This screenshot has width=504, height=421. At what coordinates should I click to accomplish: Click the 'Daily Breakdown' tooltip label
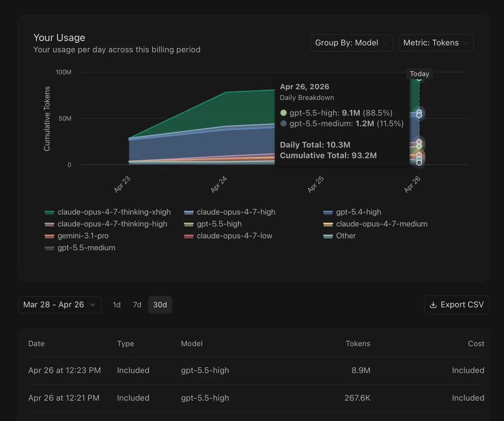point(307,98)
